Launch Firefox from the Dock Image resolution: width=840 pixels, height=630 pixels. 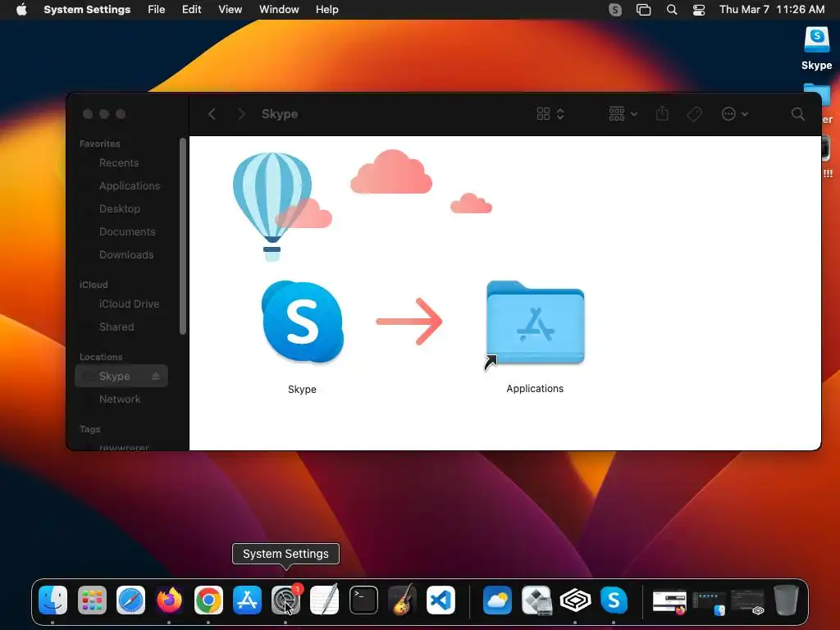[x=169, y=600]
